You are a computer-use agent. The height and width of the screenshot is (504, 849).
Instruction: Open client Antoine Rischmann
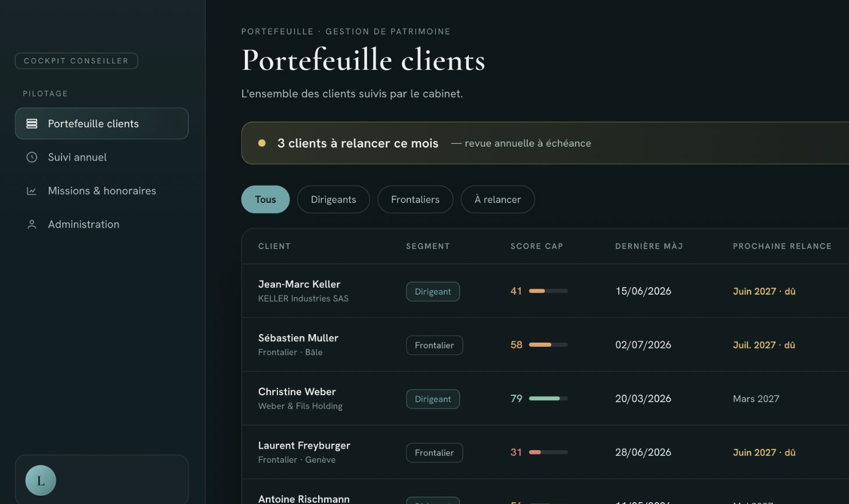[304, 499]
